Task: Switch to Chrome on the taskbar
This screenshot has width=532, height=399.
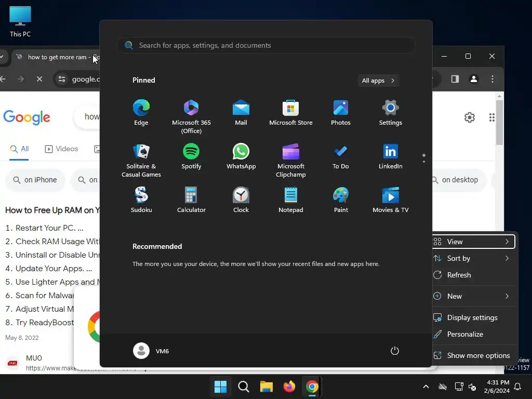Action: [x=312, y=387]
